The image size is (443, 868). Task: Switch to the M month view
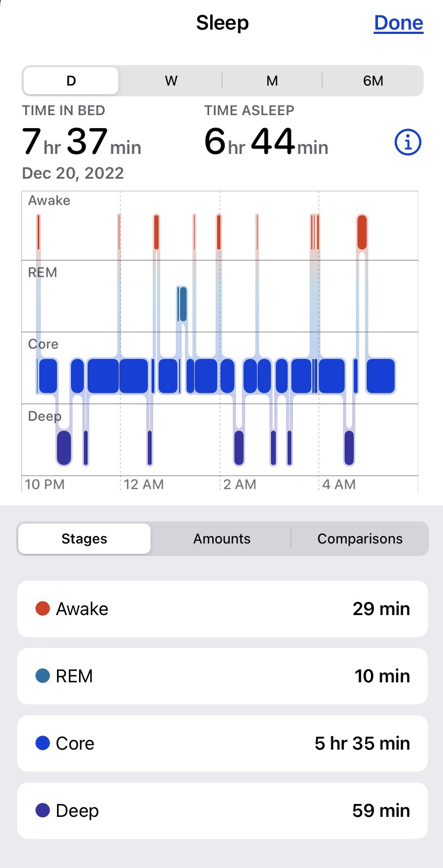coord(272,81)
